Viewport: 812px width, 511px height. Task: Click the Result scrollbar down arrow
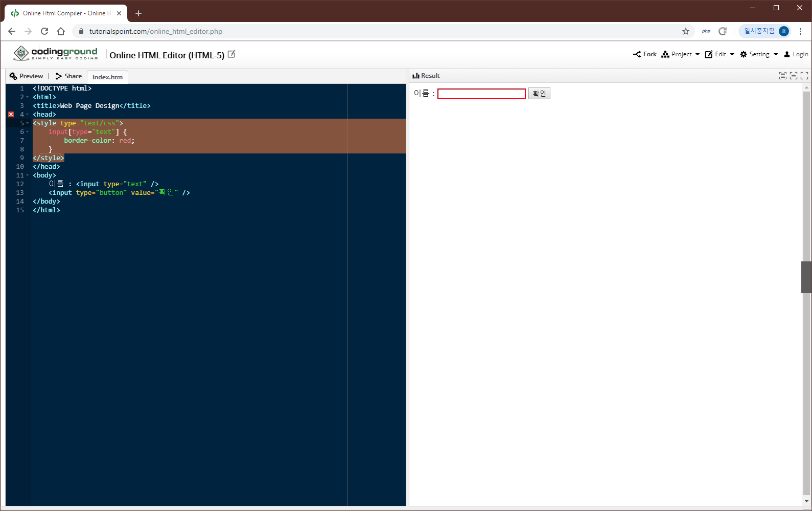pos(806,502)
